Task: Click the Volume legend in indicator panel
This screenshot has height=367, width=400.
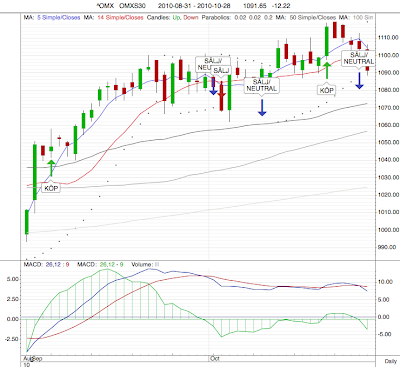Action: click(145, 264)
